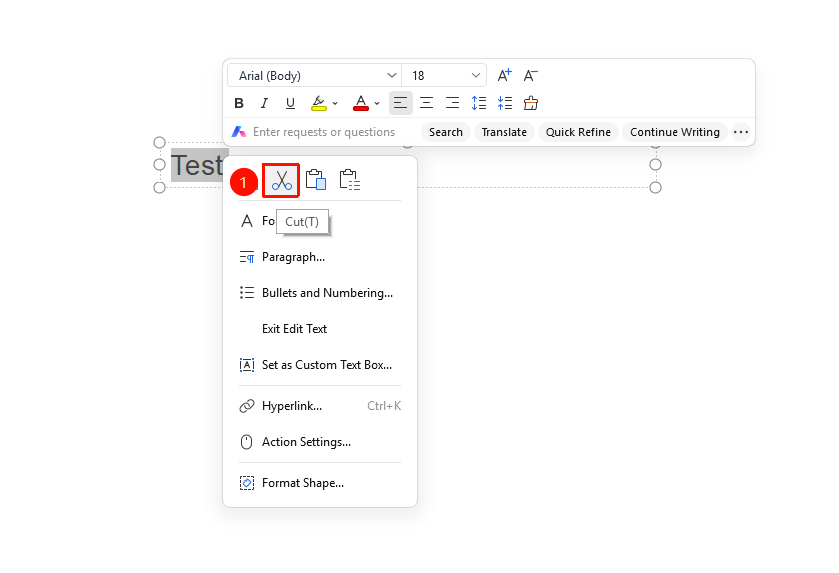Screen dimensions: 839x573
Task: Toggle Bold formatting
Action: (239, 103)
